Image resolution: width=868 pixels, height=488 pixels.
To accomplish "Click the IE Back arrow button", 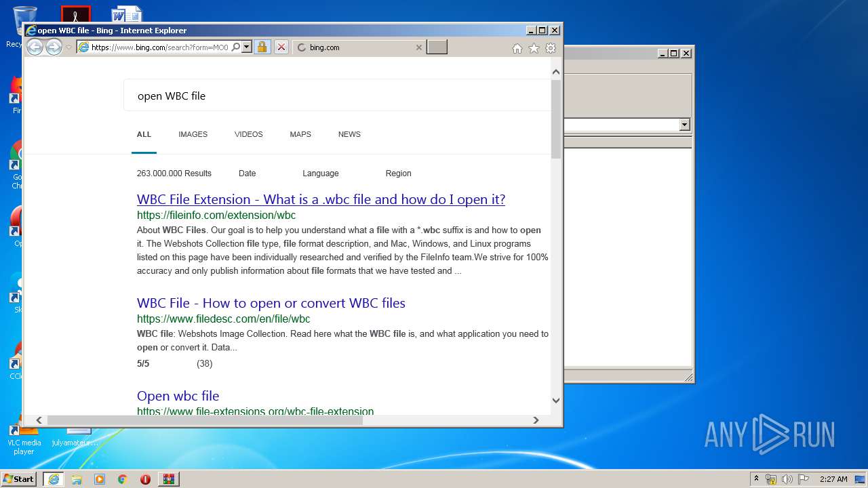I will [35, 47].
